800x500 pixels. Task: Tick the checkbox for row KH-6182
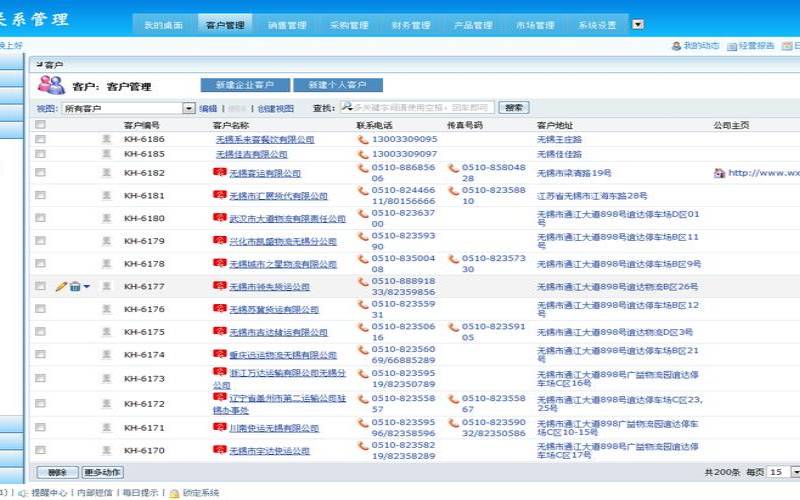40,172
